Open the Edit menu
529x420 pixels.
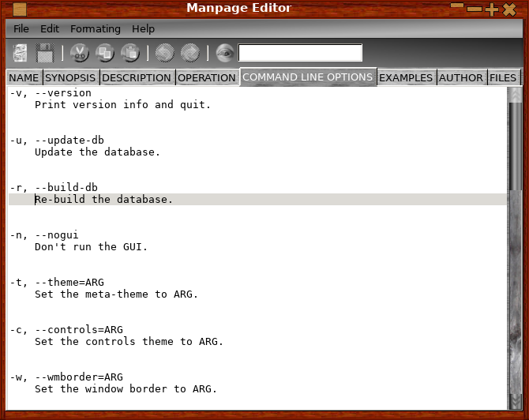click(50, 29)
